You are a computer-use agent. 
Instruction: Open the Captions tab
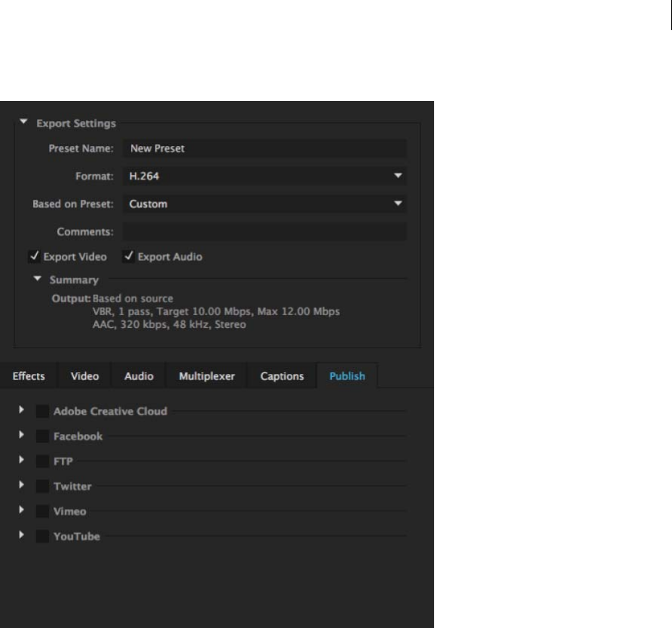point(282,376)
